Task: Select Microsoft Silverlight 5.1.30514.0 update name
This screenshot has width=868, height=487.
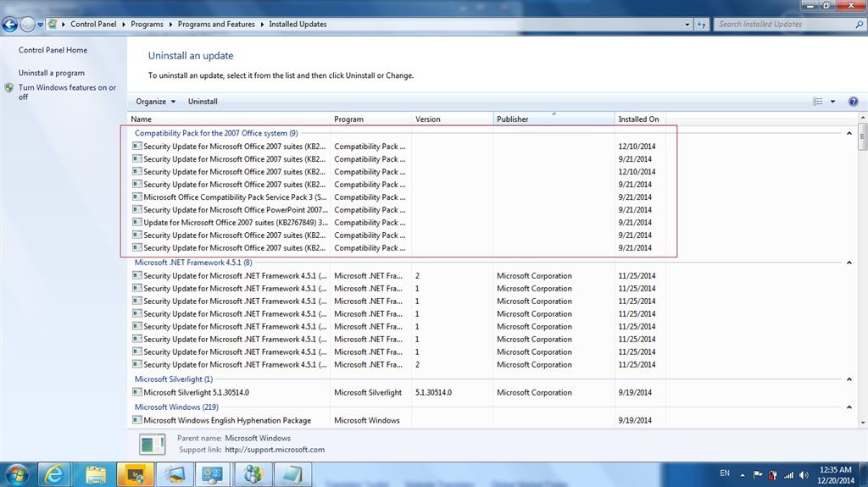Action: [x=196, y=392]
